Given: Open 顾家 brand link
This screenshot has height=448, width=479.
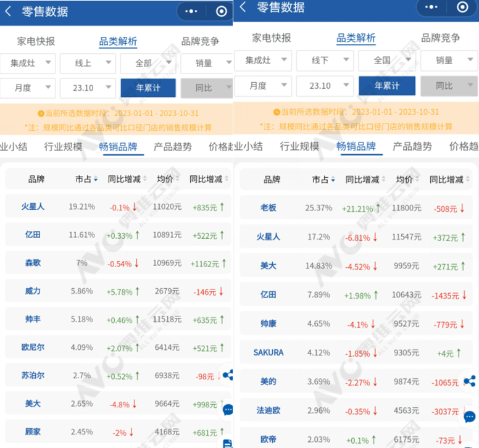Looking at the screenshot, I should pos(33,432).
